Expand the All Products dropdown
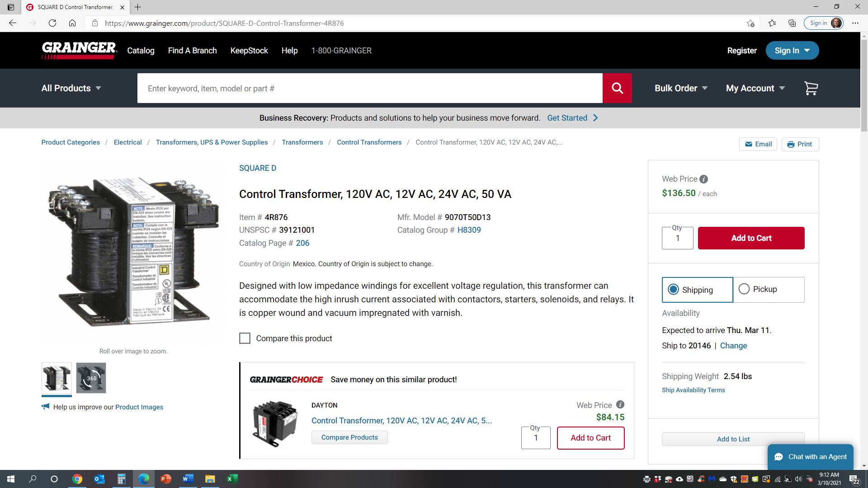 pos(71,88)
